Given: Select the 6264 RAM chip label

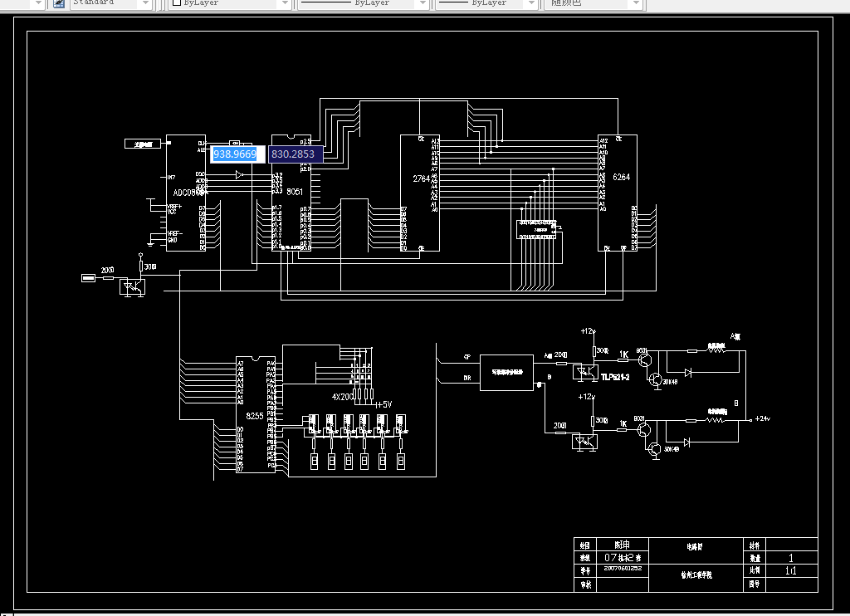Looking at the screenshot, I should tap(621, 178).
